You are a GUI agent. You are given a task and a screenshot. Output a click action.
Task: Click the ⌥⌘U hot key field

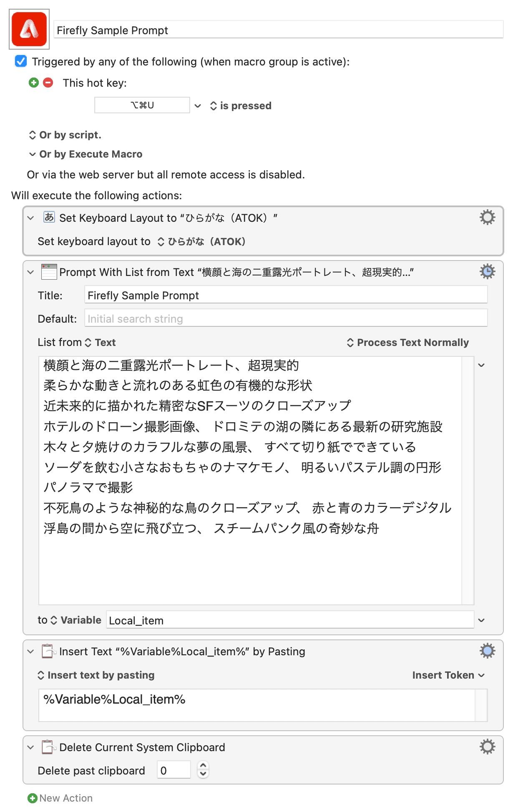click(142, 105)
